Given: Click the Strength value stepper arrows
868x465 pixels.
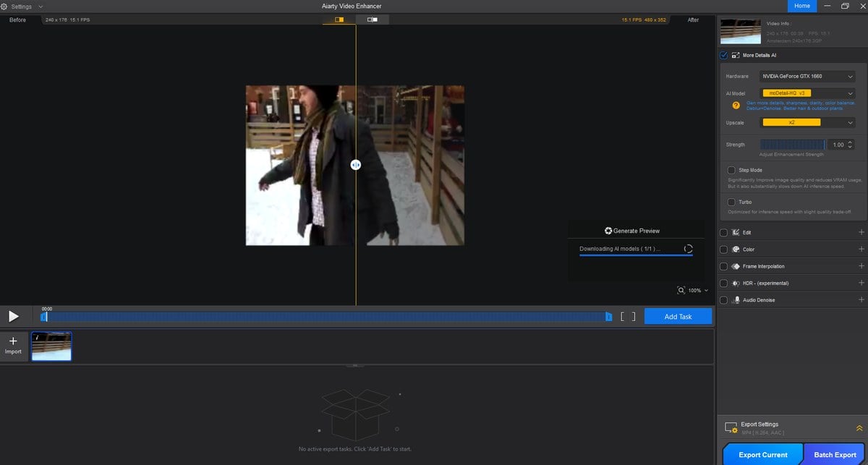Looking at the screenshot, I should click(850, 145).
